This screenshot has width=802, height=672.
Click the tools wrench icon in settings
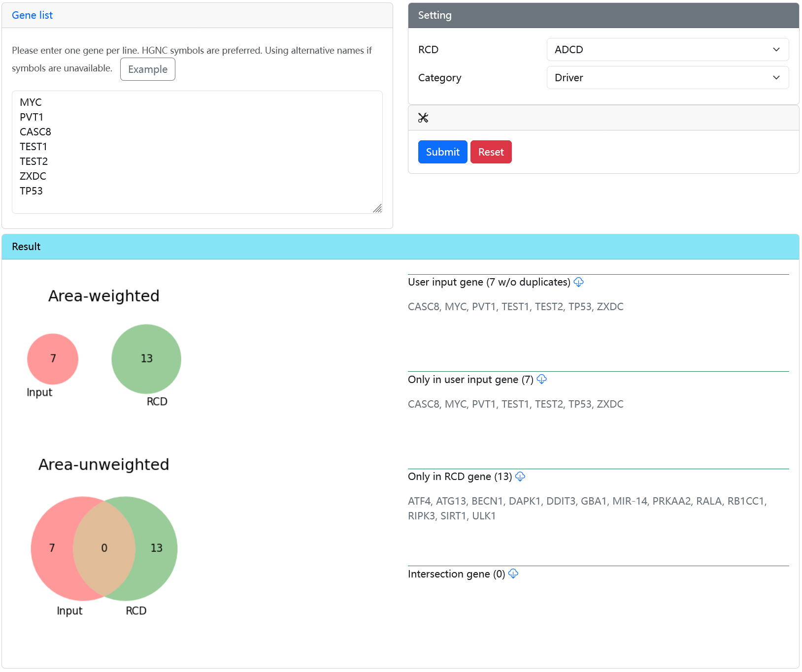point(423,118)
